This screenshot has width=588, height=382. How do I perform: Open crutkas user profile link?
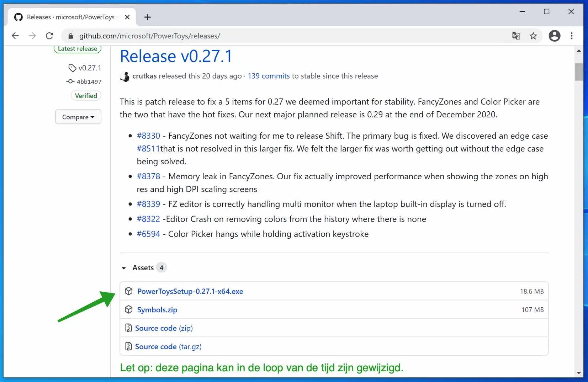tap(144, 76)
